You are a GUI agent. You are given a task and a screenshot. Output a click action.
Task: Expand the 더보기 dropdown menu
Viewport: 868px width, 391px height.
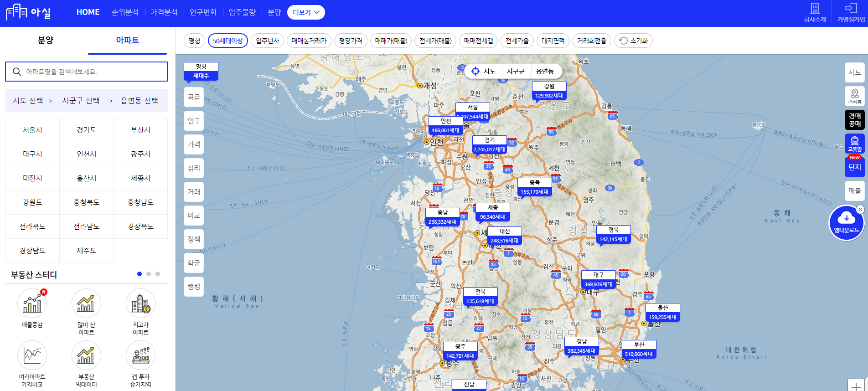(306, 12)
